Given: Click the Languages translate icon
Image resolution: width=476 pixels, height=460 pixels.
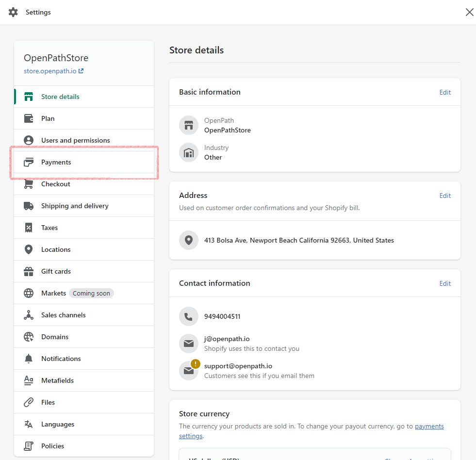Looking at the screenshot, I should coord(29,425).
